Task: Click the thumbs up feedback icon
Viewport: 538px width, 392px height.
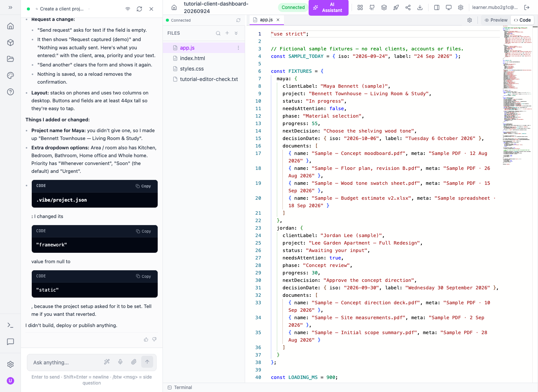Action: (146, 339)
